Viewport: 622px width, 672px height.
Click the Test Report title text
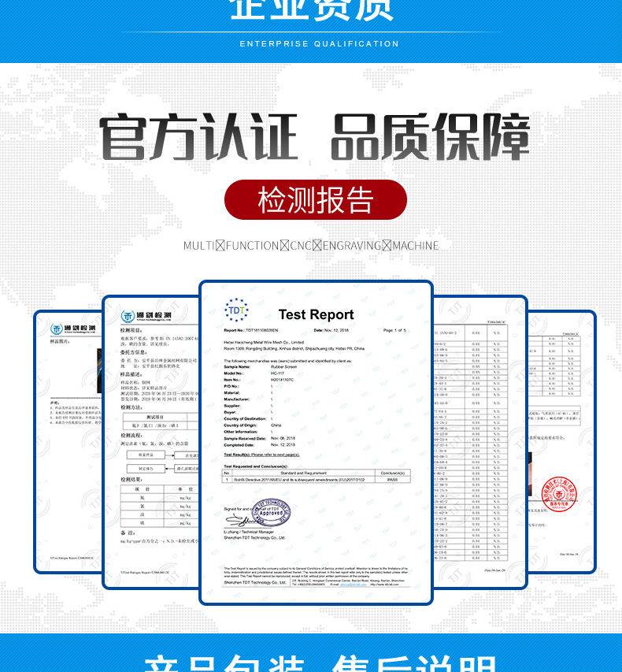click(x=317, y=314)
